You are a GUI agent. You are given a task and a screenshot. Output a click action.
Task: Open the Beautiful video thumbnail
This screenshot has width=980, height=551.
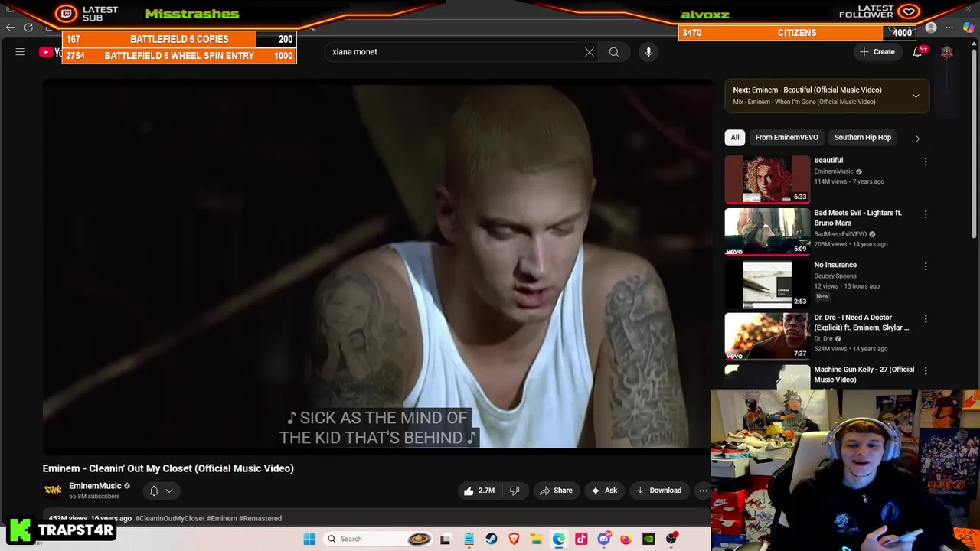(x=767, y=179)
